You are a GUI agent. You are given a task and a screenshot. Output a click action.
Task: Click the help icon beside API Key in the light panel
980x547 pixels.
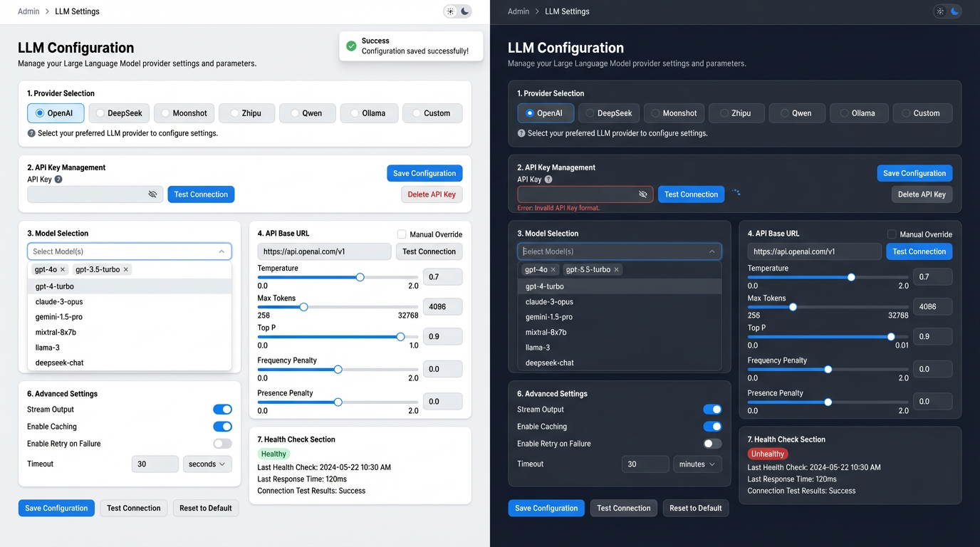pos(58,179)
